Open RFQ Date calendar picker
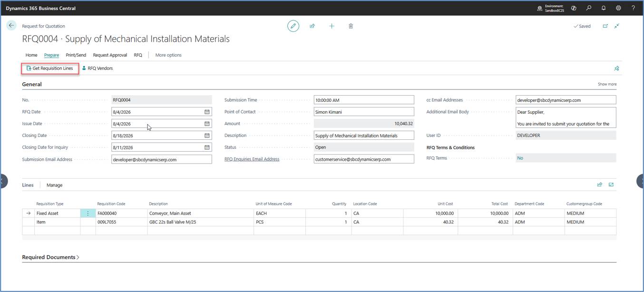Image resolution: width=644 pixels, height=292 pixels. 207,112
